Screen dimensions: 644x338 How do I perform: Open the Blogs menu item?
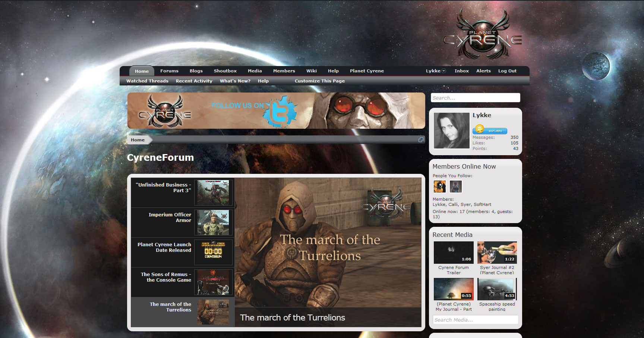point(196,71)
